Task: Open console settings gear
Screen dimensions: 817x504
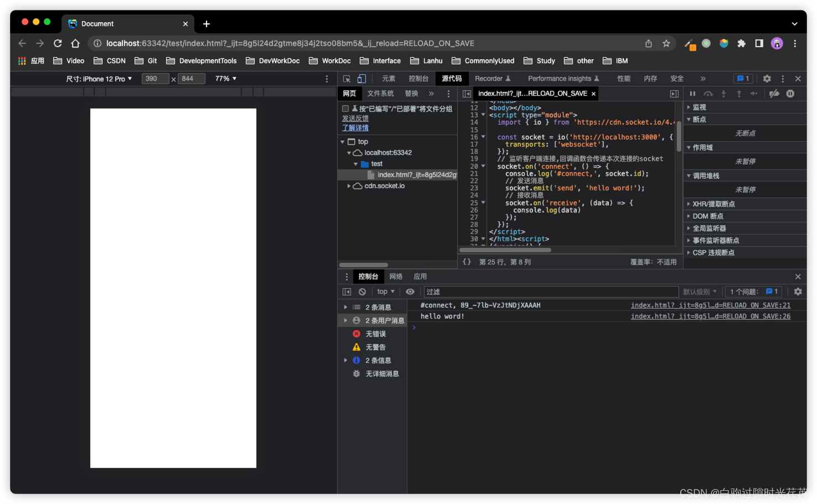Action: pos(798,292)
